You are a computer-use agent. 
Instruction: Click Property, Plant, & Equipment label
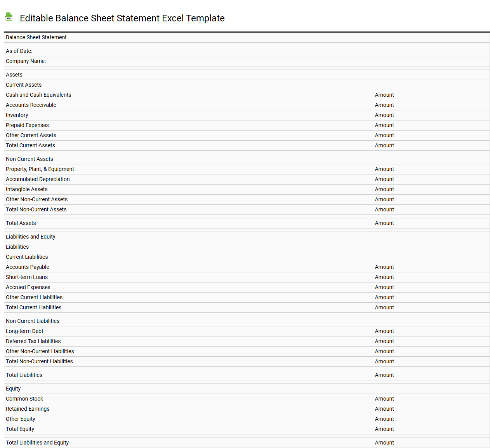[x=40, y=169]
